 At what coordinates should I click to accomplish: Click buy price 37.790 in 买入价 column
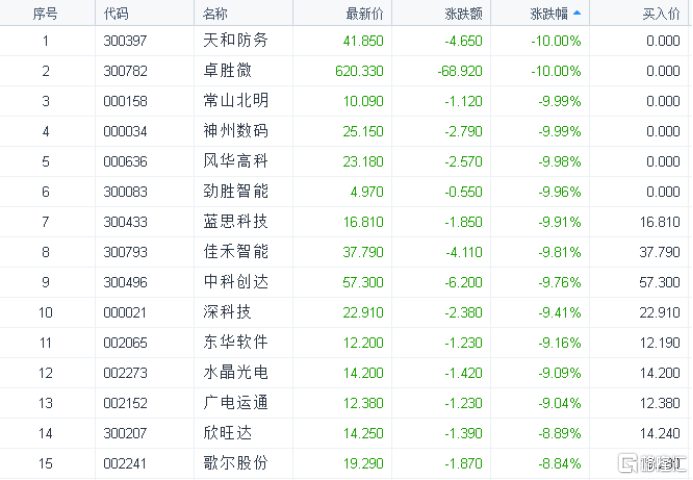tap(660, 252)
